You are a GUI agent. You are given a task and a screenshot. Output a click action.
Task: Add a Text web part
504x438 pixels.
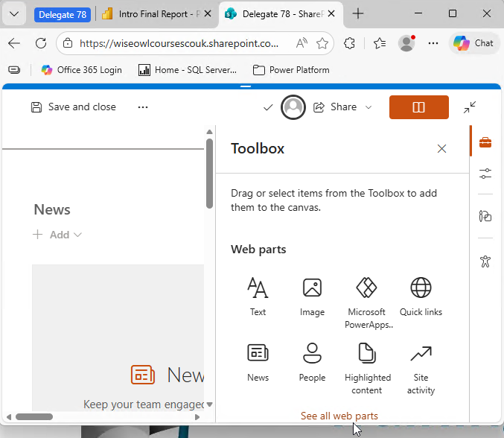[258, 296]
